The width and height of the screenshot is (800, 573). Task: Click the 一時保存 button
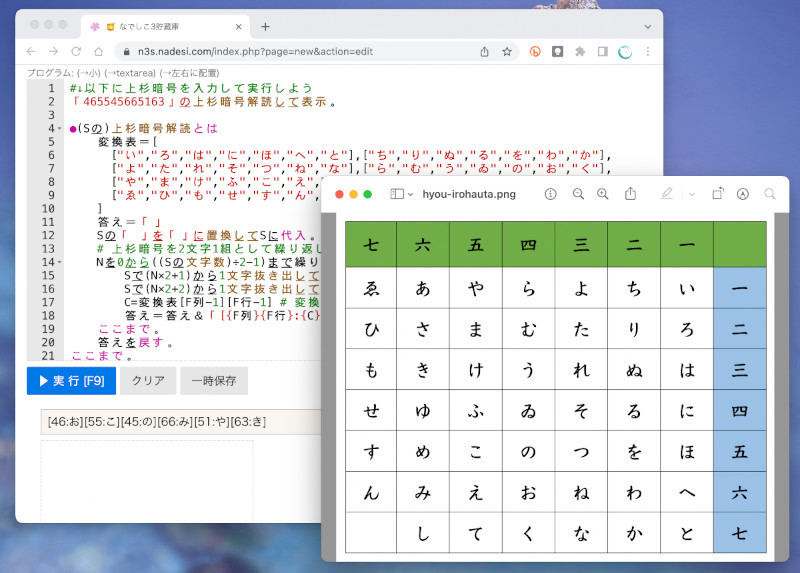pos(214,381)
